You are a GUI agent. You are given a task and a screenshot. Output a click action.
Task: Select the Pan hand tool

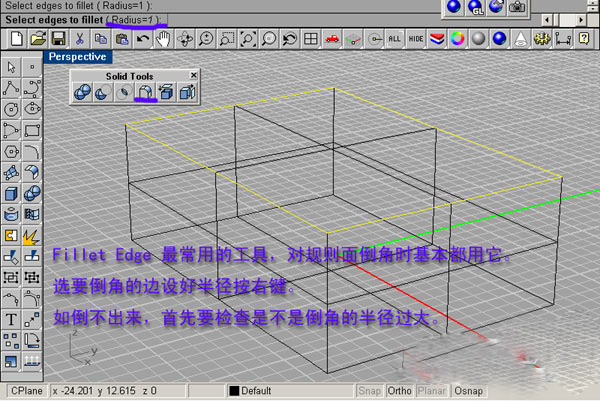pyautogui.click(x=163, y=38)
